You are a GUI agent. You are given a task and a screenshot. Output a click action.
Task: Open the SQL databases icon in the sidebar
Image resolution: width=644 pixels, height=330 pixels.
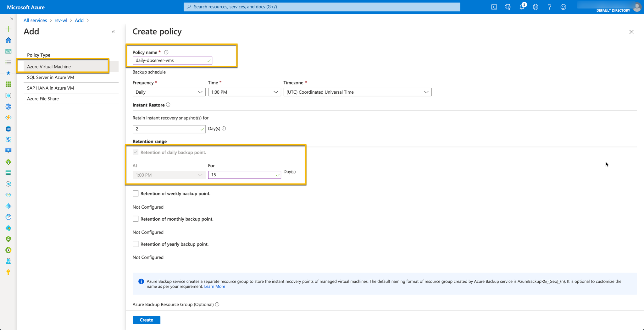[x=8, y=129]
